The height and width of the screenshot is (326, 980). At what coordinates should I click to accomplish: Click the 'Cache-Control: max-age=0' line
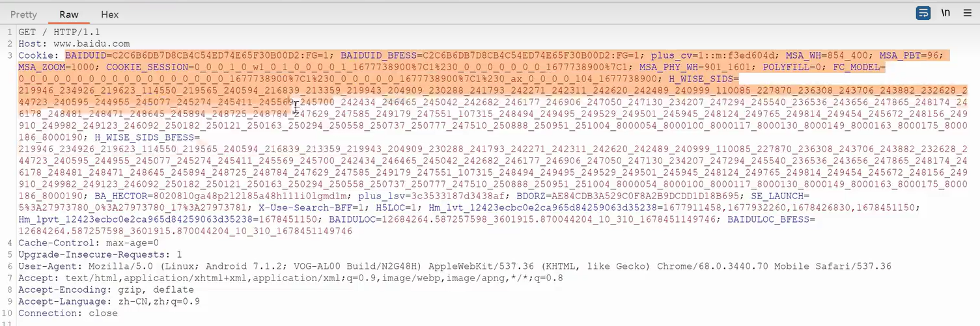89,243
